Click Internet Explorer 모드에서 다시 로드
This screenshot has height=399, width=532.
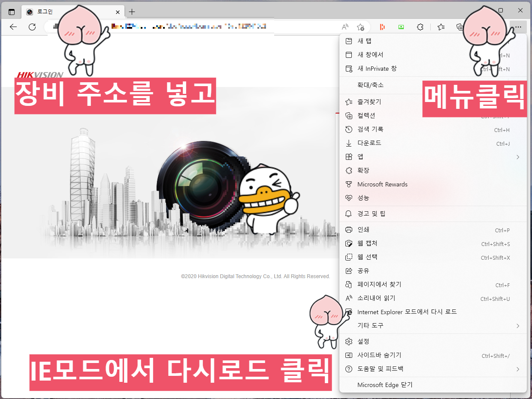point(433,312)
